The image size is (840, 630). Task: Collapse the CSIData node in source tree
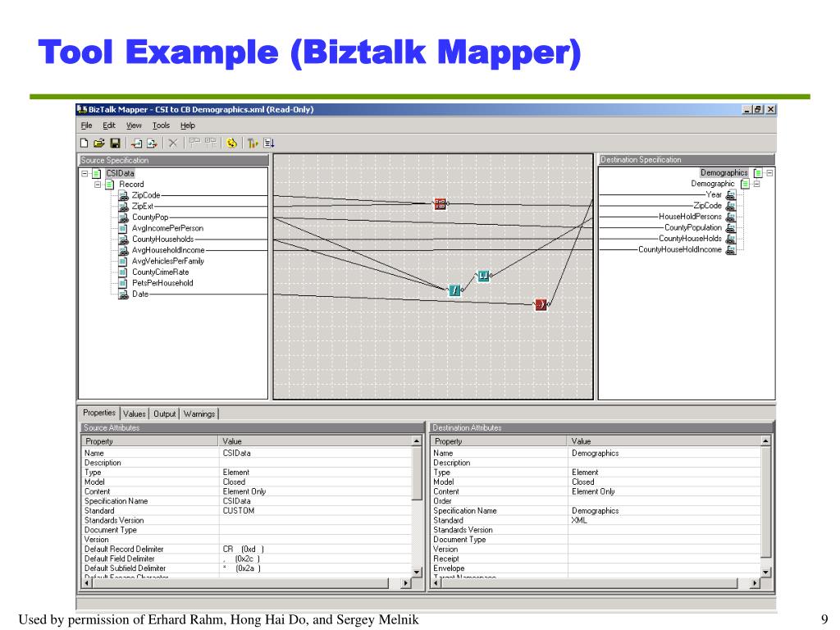[84, 174]
